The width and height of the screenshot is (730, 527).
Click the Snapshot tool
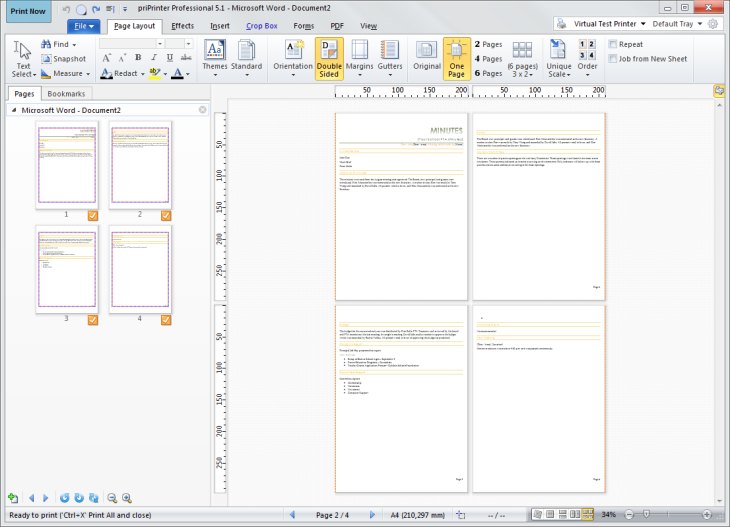tap(63, 59)
